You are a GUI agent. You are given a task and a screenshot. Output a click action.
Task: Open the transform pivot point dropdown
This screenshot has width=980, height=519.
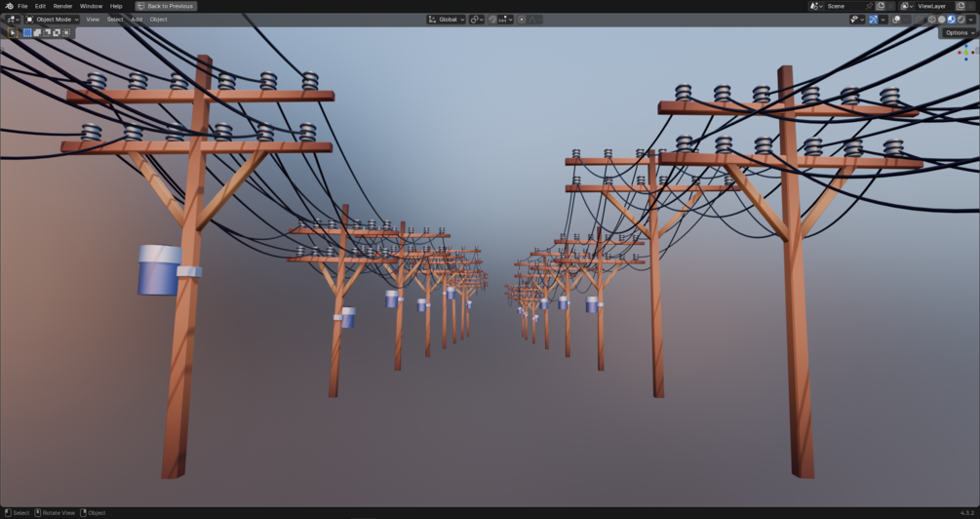(477, 20)
